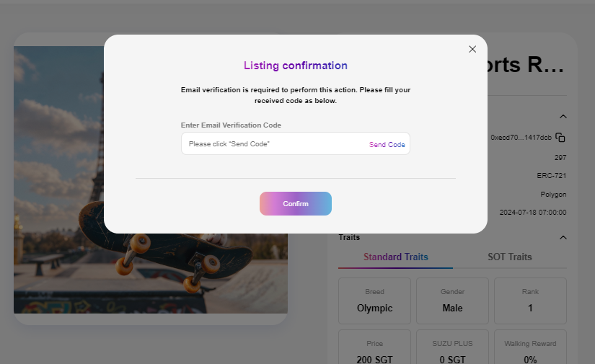Copy the contract address with the copy icon
Viewport: 595px width, 364px height.
click(x=560, y=138)
